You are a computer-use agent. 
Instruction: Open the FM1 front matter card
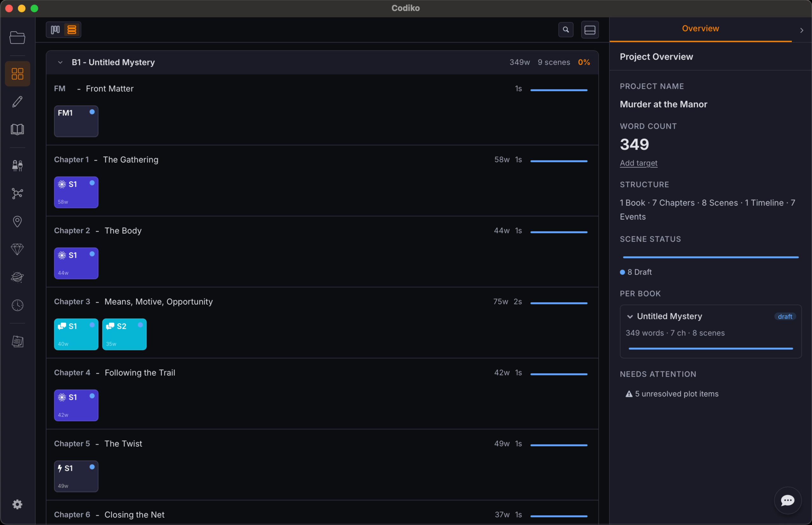click(x=76, y=121)
